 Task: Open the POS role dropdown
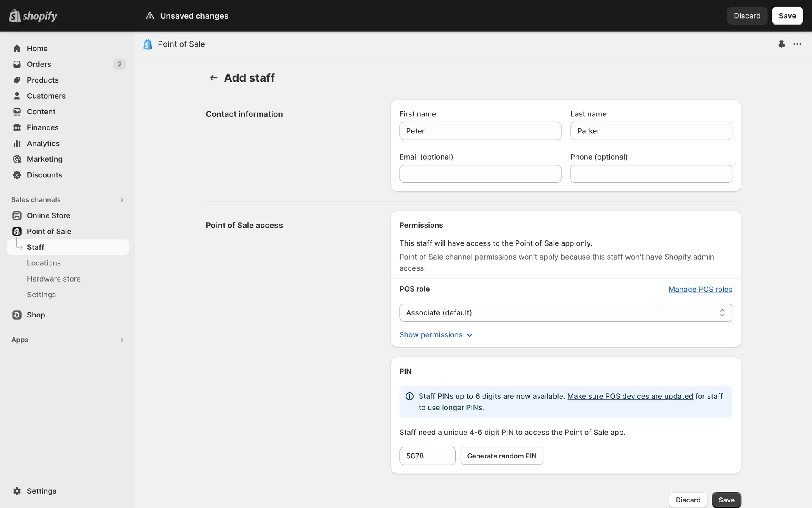pyautogui.click(x=565, y=313)
